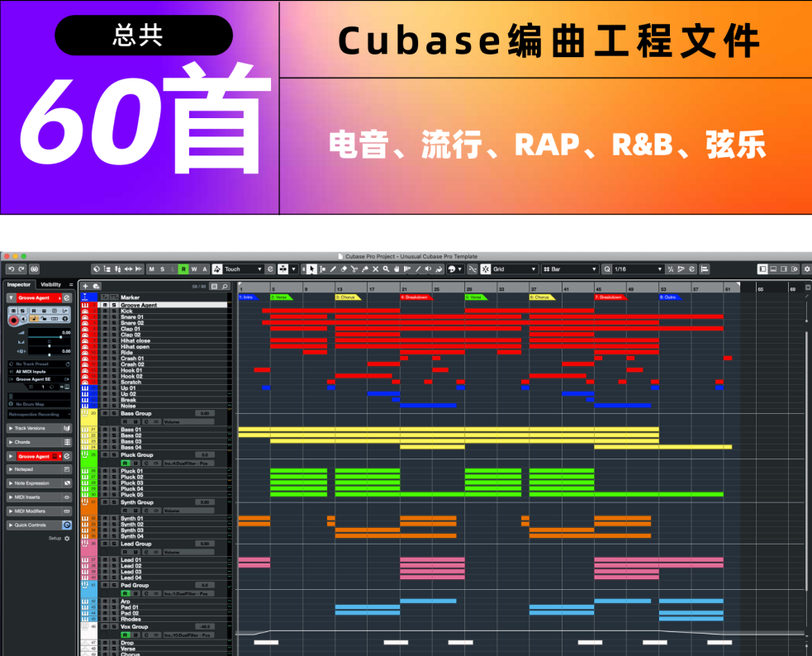Select the Glue tool
This screenshot has width=812, height=656.
tap(365, 269)
